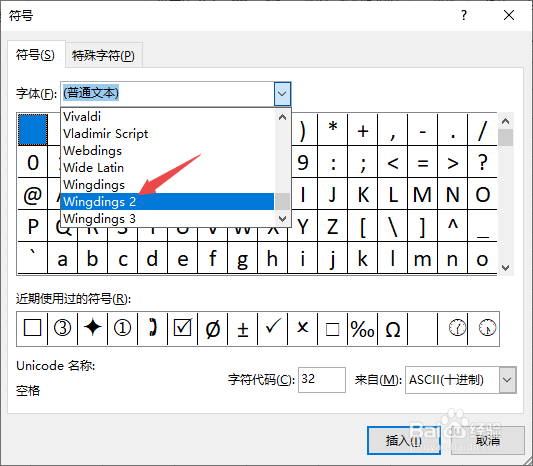Click the font list scroll-up arrow
This screenshot has height=466, width=533.
pos(282,118)
